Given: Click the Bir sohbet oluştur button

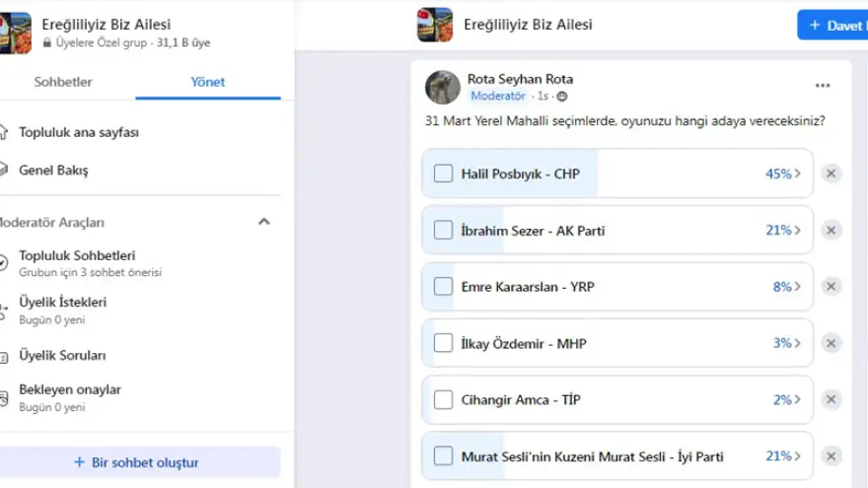Looking at the screenshot, I should (x=140, y=462).
